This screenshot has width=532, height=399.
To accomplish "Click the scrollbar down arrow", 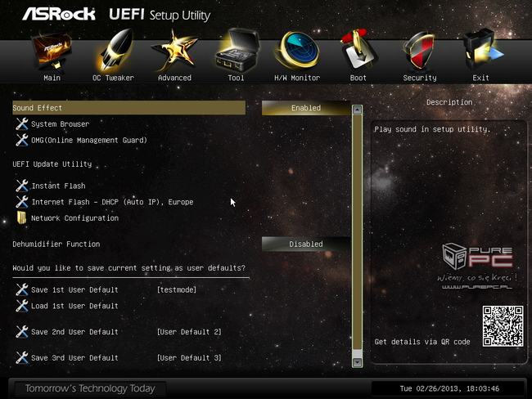I will 358,362.
